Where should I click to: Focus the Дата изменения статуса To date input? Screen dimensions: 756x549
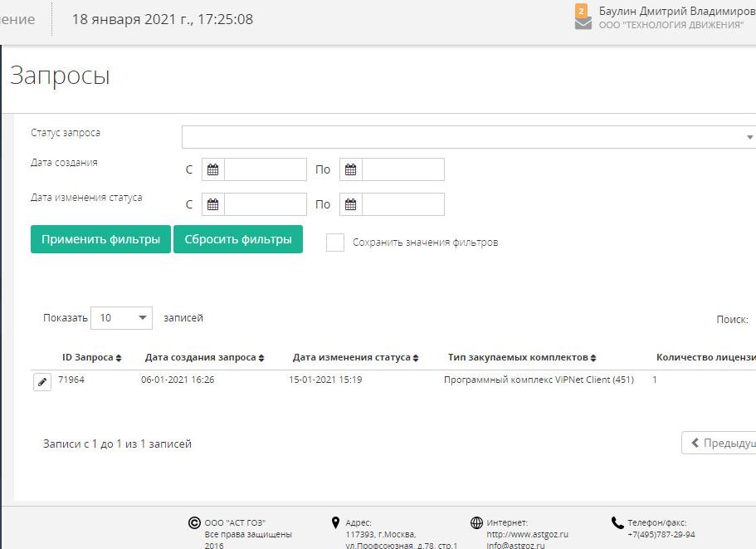pyautogui.click(x=403, y=204)
